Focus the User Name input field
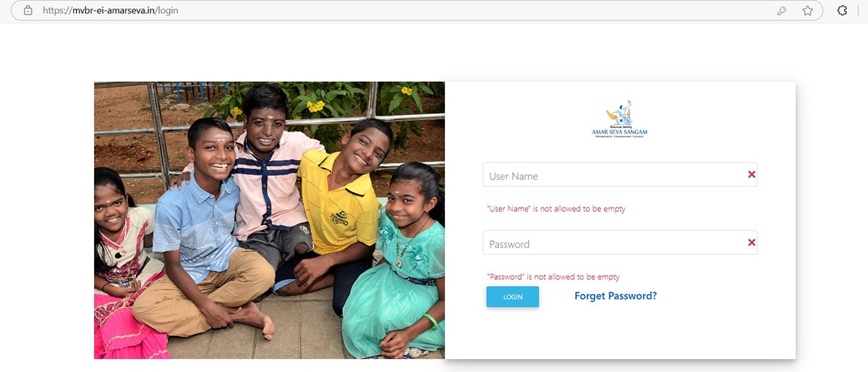 point(620,175)
